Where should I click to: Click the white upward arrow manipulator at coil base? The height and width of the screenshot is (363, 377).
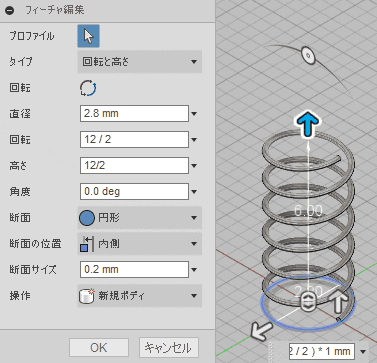[x=339, y=302]
